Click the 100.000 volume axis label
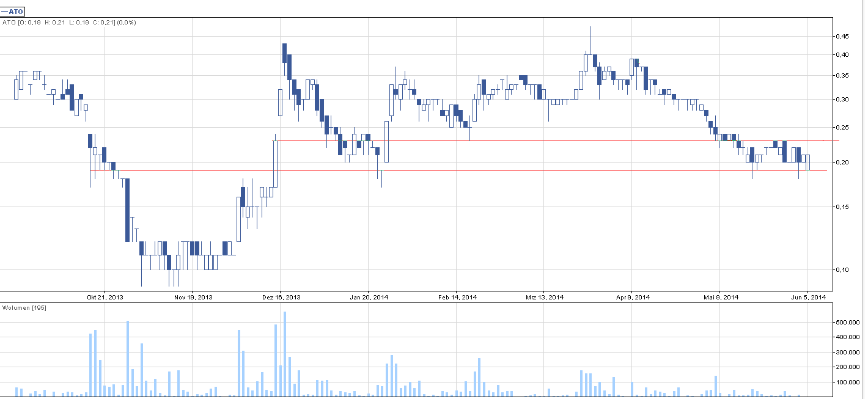The image size is (868, 399). pyautogui.click(x=847, y=383)
